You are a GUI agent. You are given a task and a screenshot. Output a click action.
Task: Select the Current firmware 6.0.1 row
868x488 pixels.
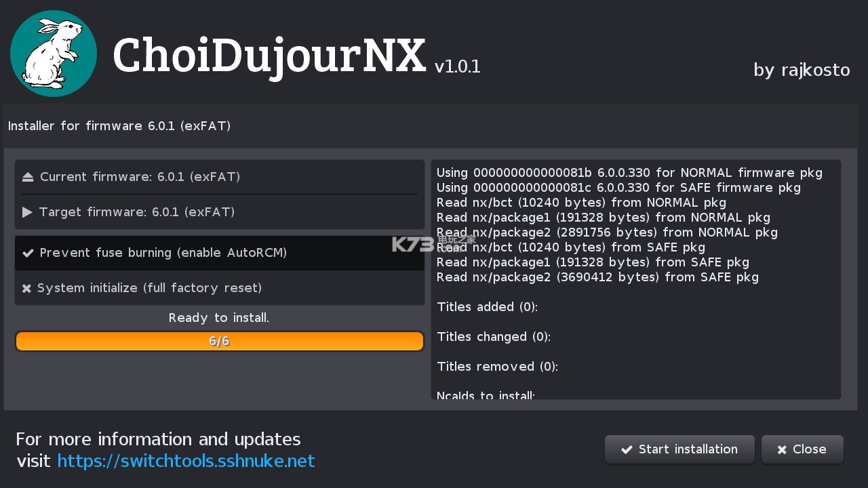point(220,177)
